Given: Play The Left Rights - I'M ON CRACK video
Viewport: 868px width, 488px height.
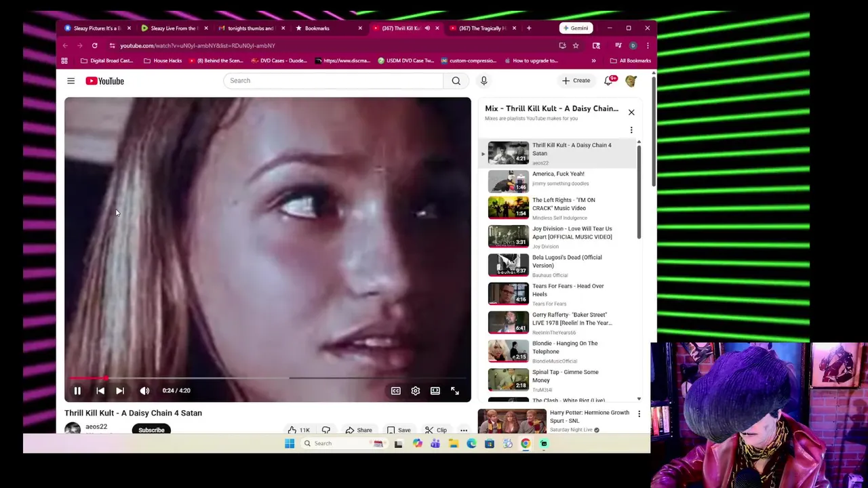Looking at the screenshot, I should tap(559, 208).
